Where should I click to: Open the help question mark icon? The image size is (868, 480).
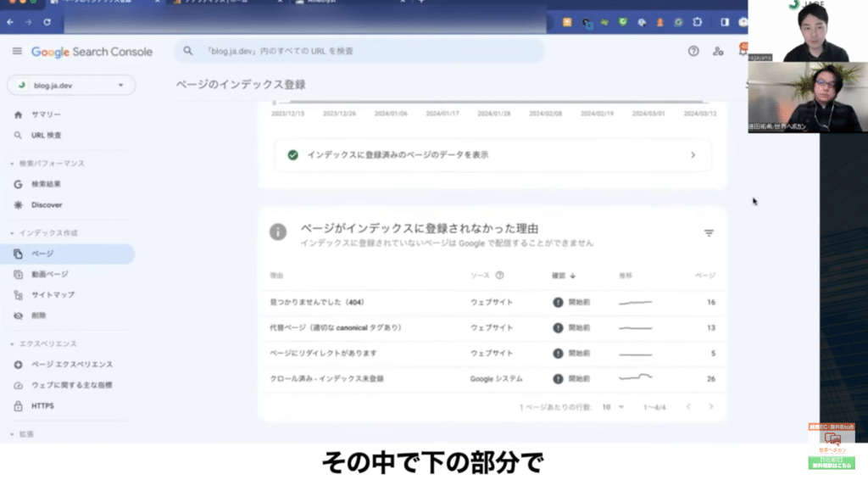pyautogui.click(x=693, y=51)
